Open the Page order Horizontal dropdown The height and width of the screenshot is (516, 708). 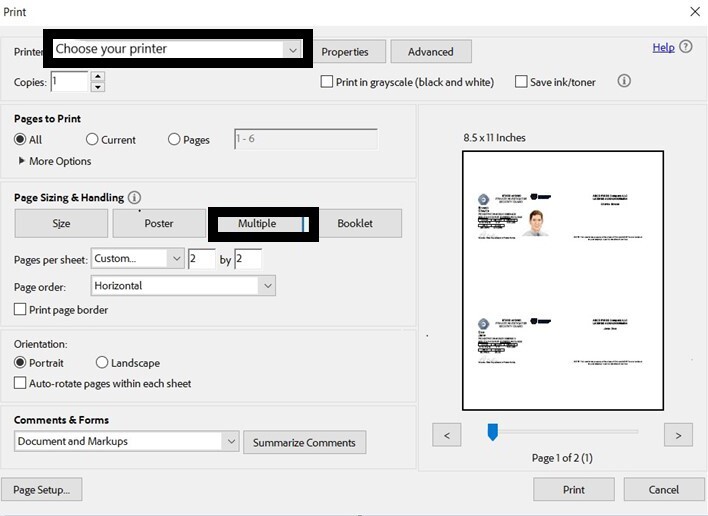[x=183, y=286]
